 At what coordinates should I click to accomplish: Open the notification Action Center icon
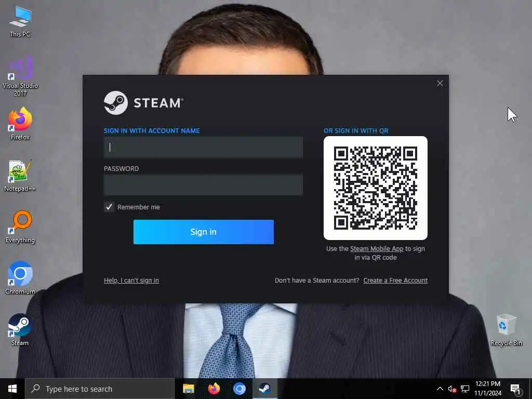pos(515,389)
